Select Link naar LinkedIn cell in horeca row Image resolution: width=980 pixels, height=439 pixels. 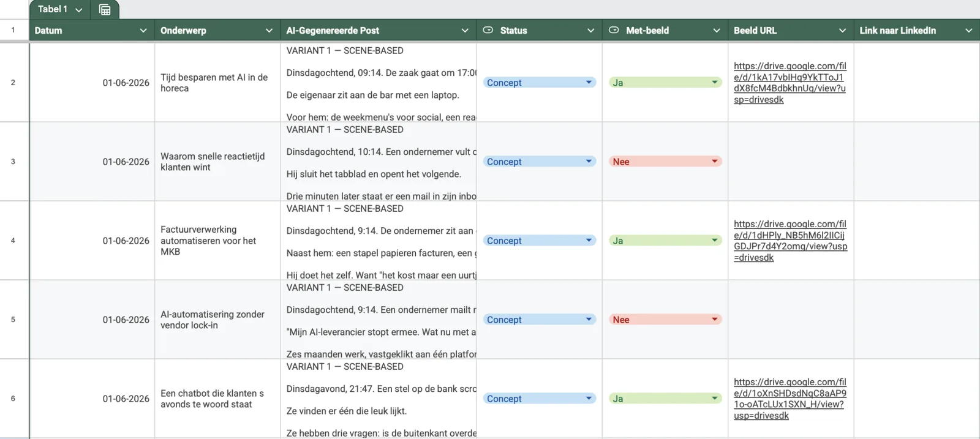click(917, 83)
